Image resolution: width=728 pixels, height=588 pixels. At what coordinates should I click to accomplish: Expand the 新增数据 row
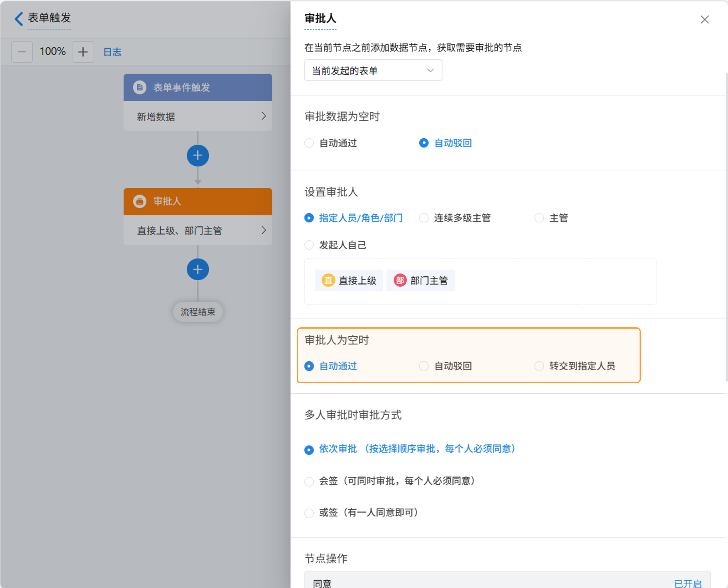264,116
